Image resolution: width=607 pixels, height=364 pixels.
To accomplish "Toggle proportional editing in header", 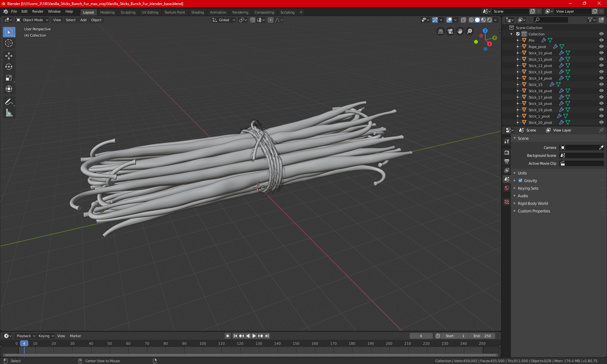I will pos(271,20).
